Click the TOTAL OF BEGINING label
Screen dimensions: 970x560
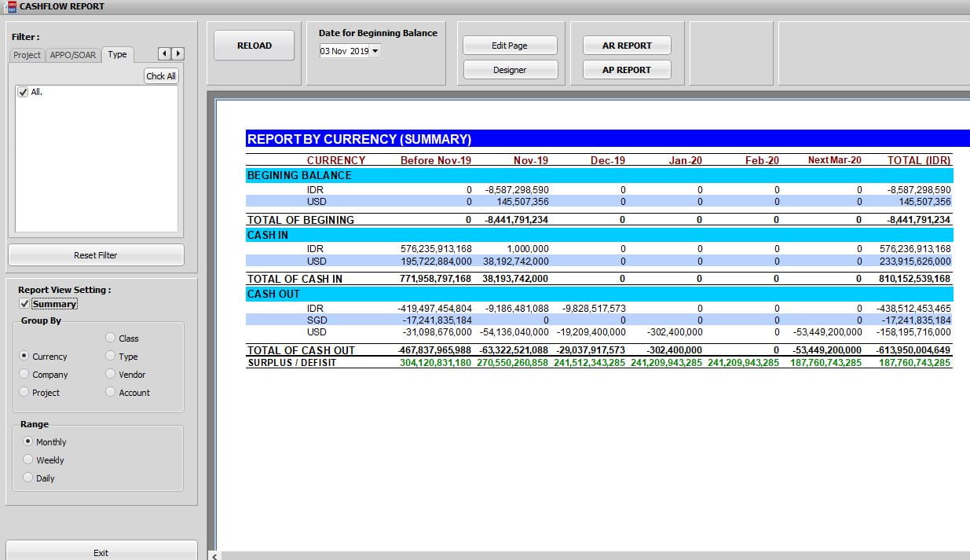point(301,220)
